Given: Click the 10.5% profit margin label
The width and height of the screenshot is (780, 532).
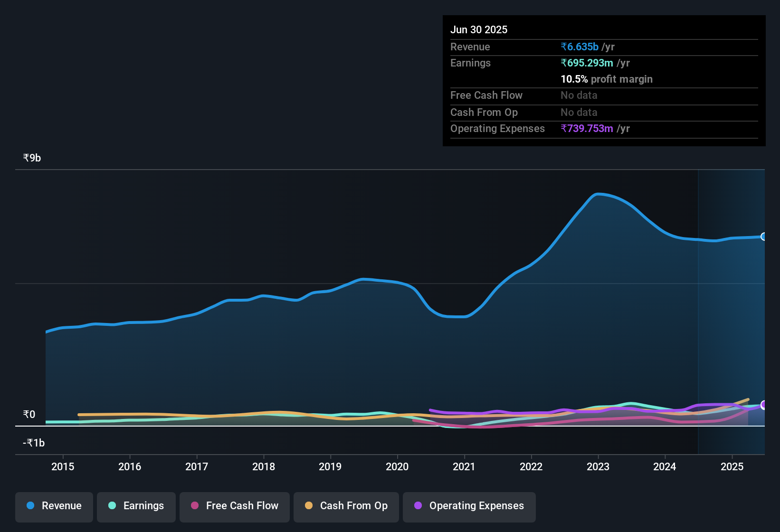Looking at the screenshot, I should tap(607, 79).
